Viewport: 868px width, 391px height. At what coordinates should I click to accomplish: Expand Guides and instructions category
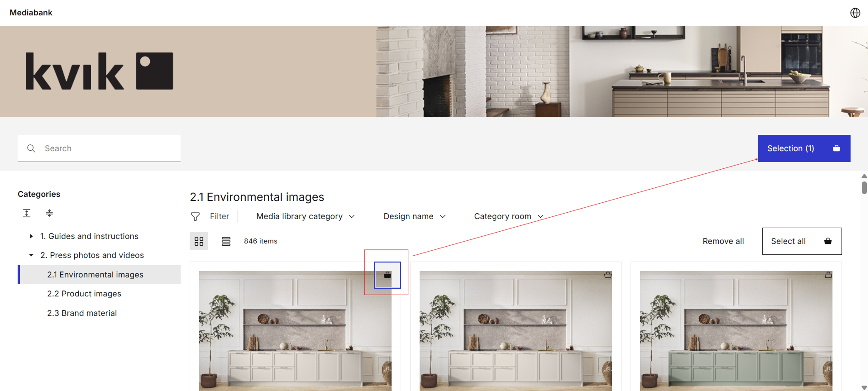click(x=31, y=236)
